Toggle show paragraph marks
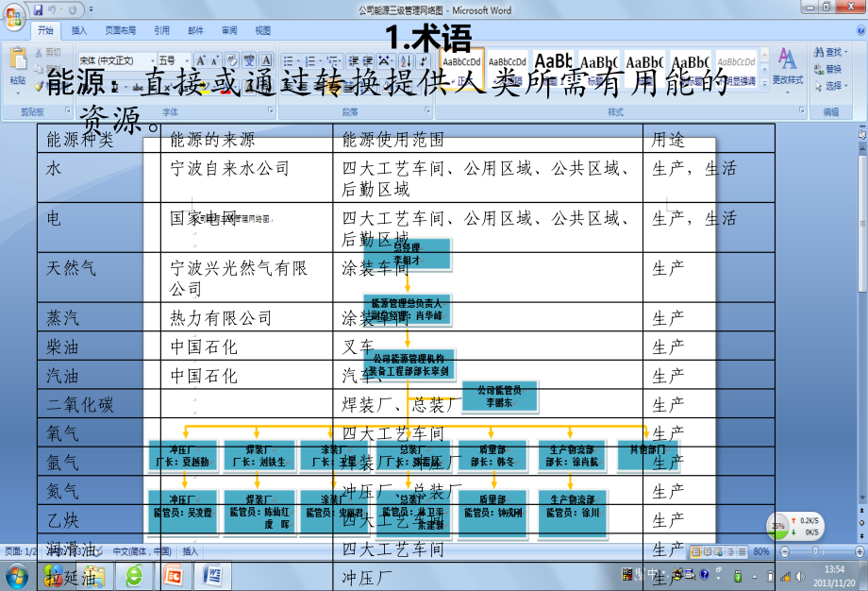Viewport: 868px width, 591px height. (x=423, y=61)
